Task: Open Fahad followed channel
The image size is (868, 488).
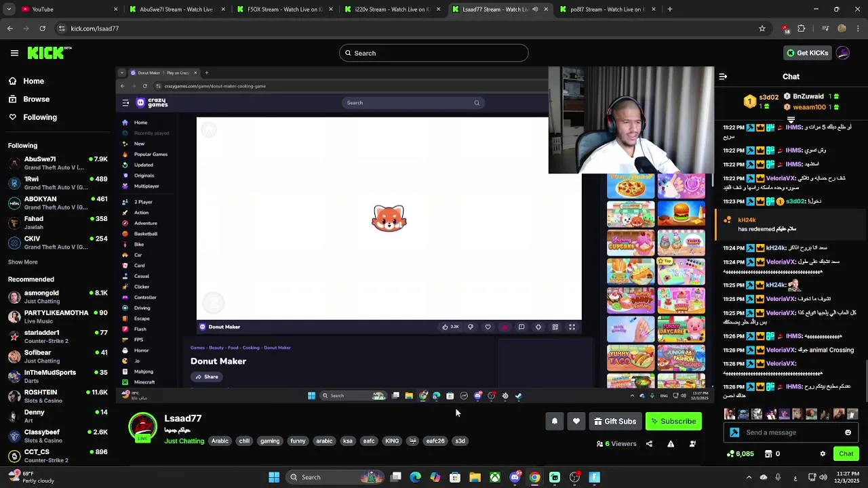Action: tap(58, 223)
